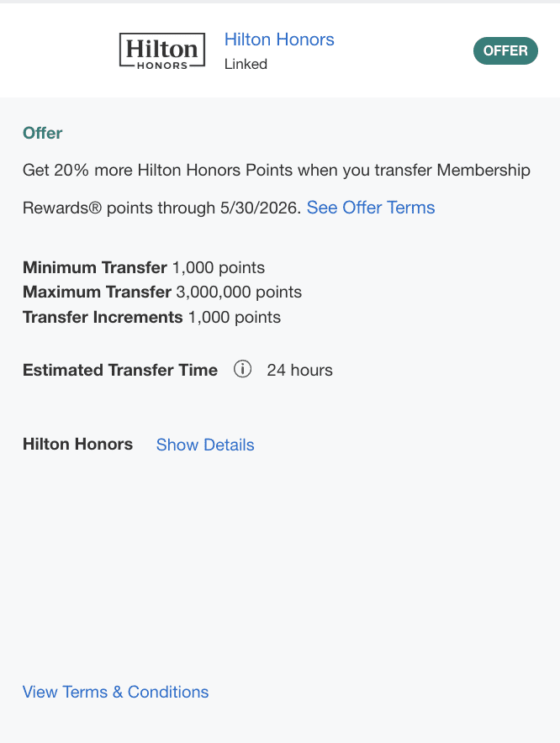Open the blue Hilton Honors title link

pyautogui.click(x=279, y=40)
